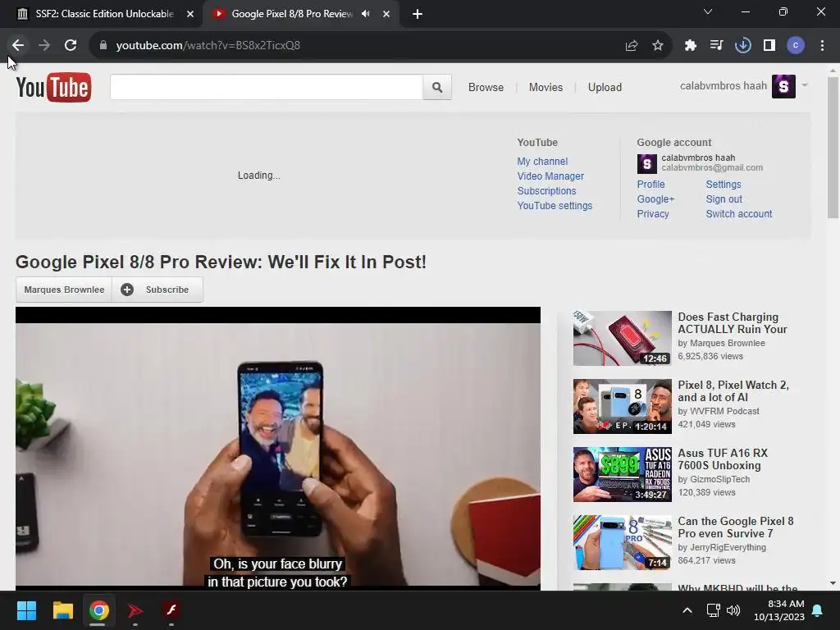840x630 pixels.
Task: Click Does Fast Charging ACTUALLY Ruin title
Action: [733, 323]
